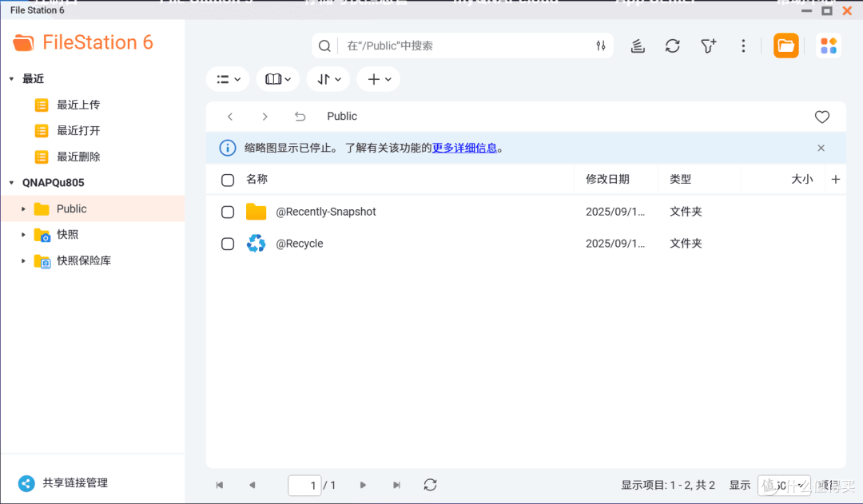Screen dimensions: 863x504
Task: Collapse the QNAPQu805 tree node
Action: pos(11,183)
